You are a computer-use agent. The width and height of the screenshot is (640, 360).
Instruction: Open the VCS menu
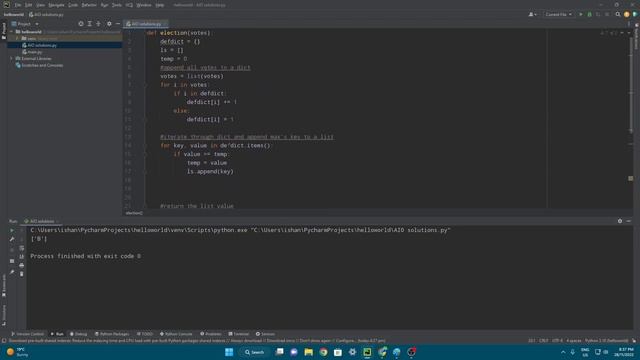click(129, 5)
